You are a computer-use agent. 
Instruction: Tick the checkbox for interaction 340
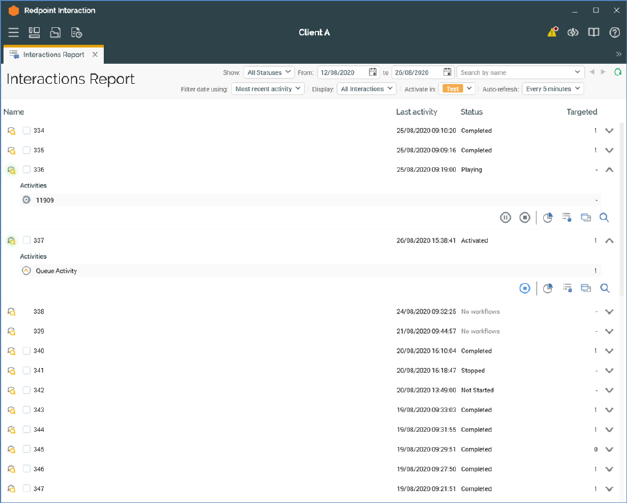26,351
